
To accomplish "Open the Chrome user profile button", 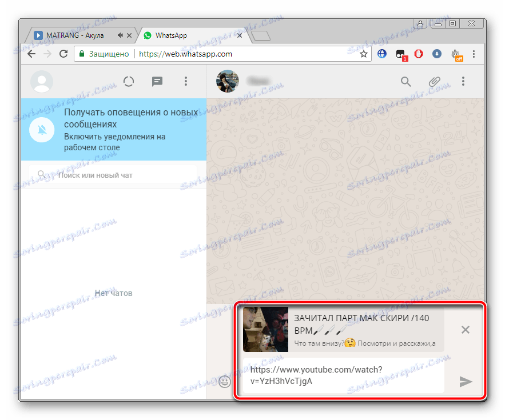I will point(420,23).
